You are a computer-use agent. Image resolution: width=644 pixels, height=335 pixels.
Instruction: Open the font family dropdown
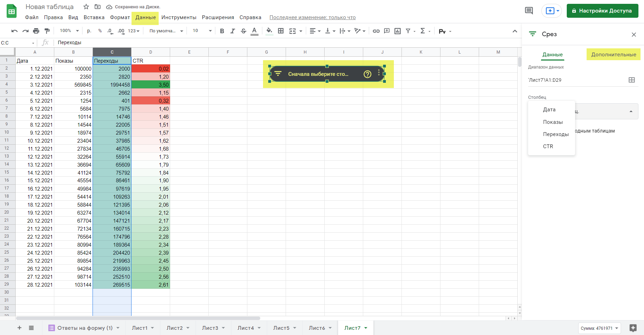coord(166,31)
